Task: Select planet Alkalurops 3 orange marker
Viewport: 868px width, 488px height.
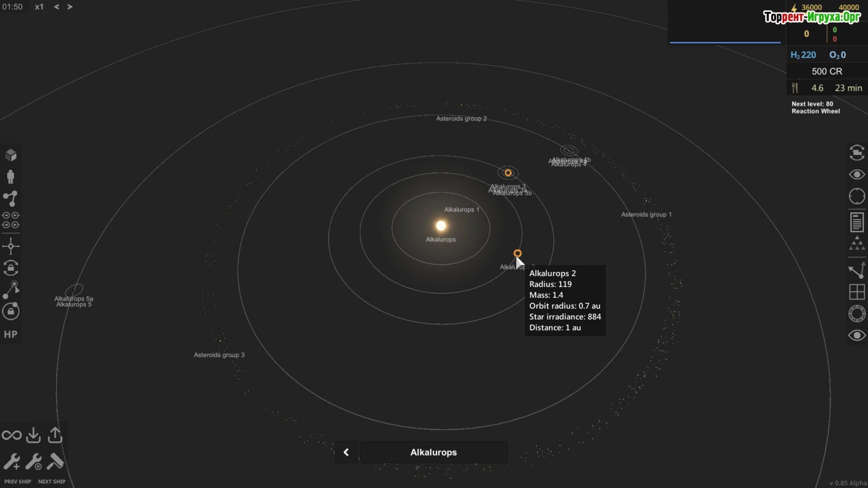Action: click(x=508, y=172)
